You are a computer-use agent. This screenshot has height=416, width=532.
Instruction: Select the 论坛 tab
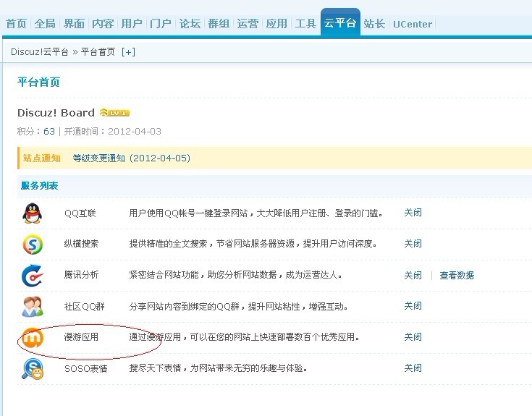[x=190, y=24]
